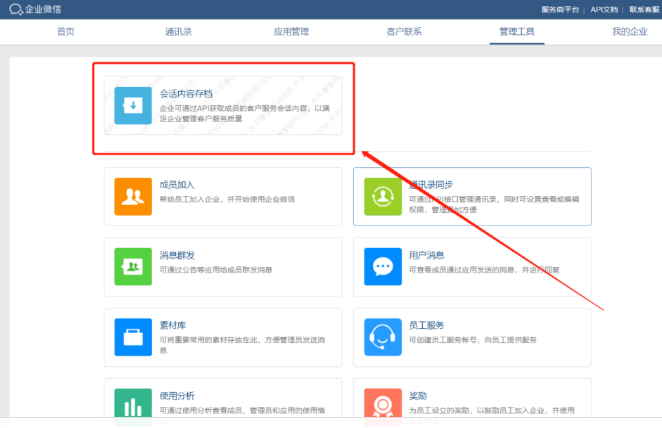Click the 联系客服 link

click(645, 9)
